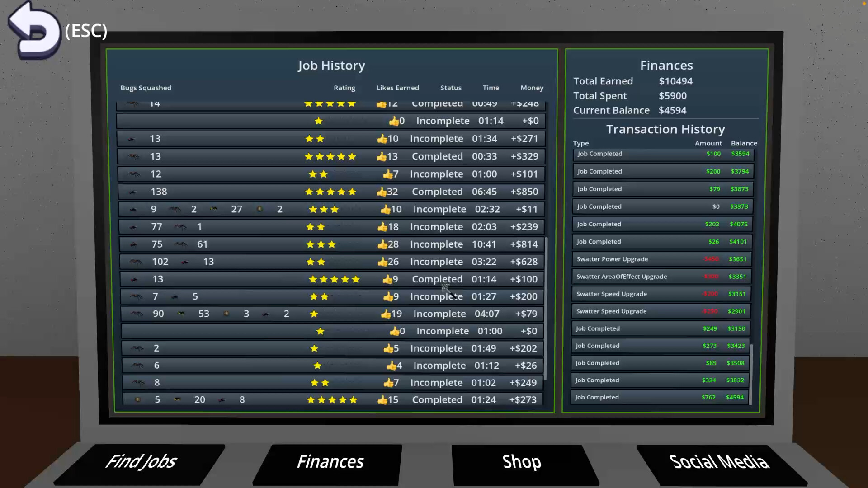Switch to the Finances tab
This screenshot has width=868, height=488.
330,461
